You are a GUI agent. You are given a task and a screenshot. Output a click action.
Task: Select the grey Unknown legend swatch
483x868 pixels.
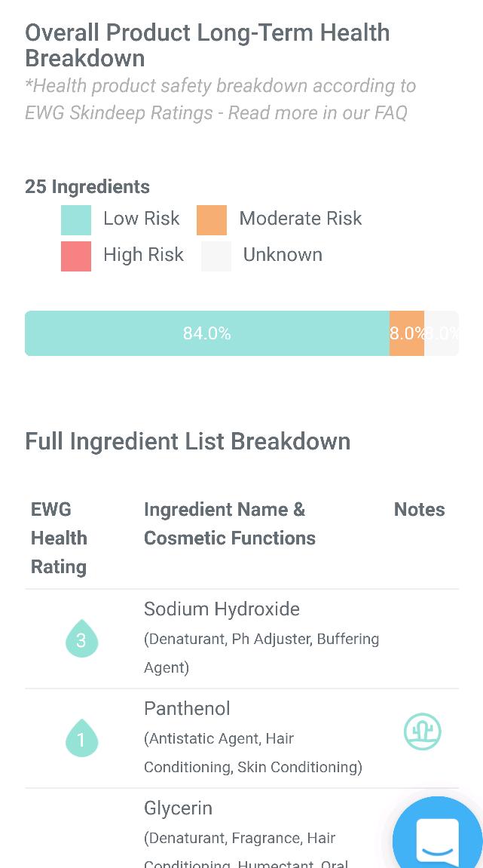point(216,256)
